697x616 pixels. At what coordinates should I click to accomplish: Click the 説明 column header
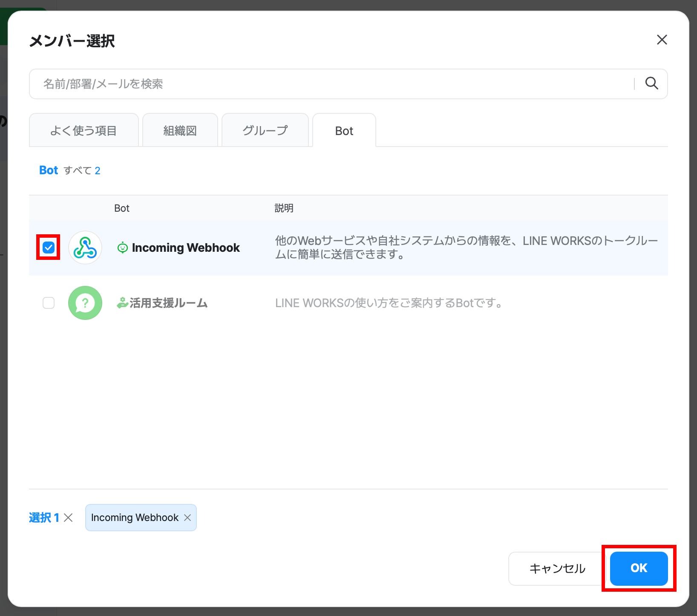click(x=284, y=208)
